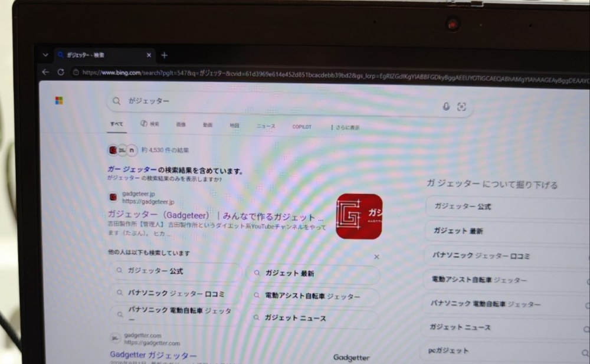This screenshot has width=590, height=364.
Task: Switch to the ニュース tab
Action: [265, 126]
